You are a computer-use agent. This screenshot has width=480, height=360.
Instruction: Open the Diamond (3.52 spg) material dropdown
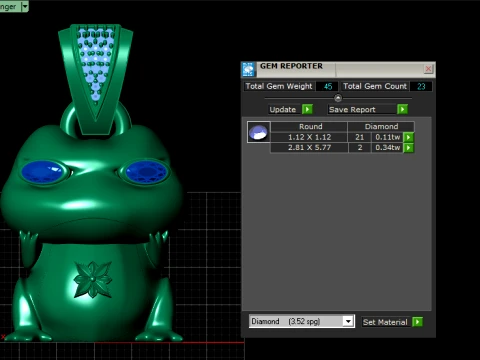point(348,321)
